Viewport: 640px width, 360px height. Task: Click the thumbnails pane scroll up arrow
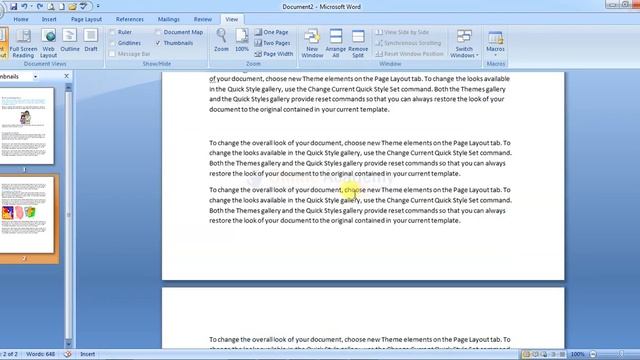click(68, 87)
